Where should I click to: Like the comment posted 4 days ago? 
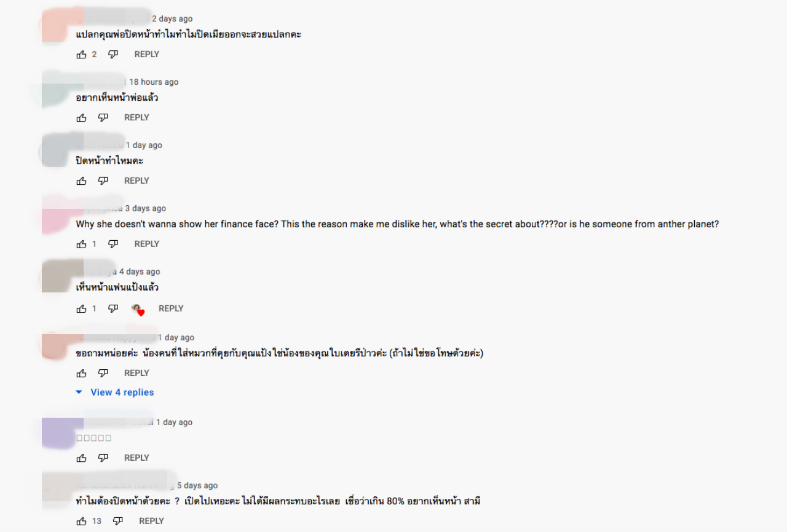tap(81, 309)
